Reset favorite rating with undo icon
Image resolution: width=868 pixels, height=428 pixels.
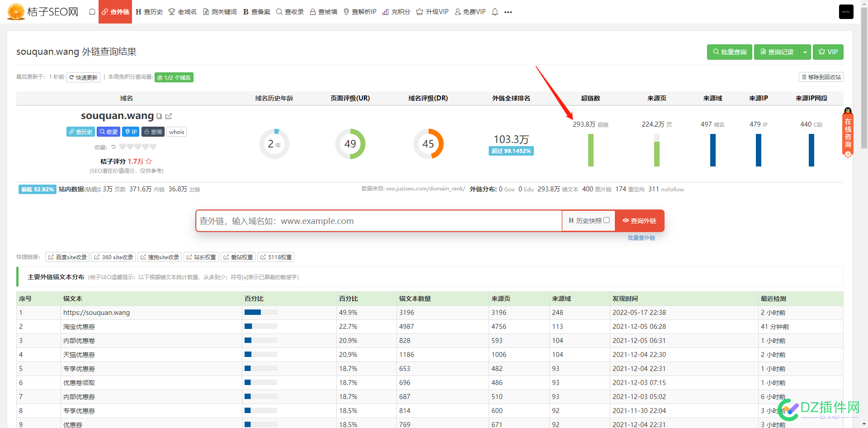coord(113,147)
